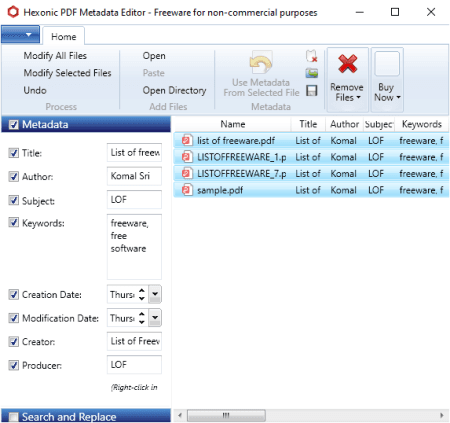
Task: Click the Keywords text area
Action: tap(134, 247)
